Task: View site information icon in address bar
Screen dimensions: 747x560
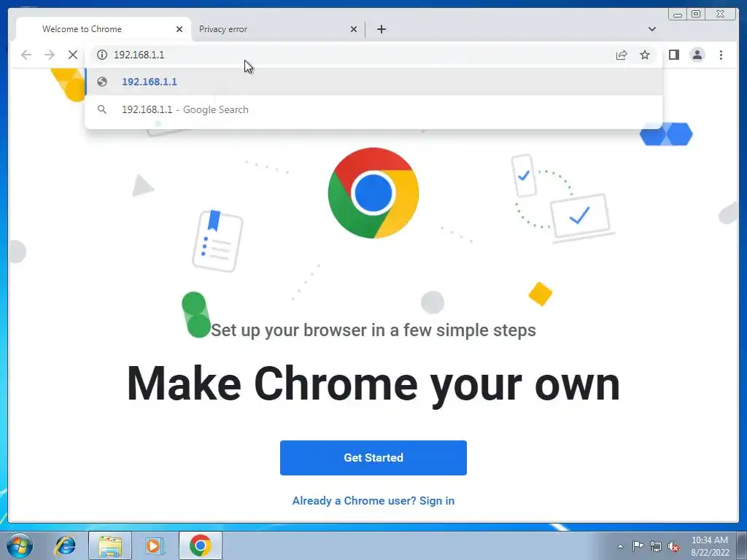Action: 102,55
